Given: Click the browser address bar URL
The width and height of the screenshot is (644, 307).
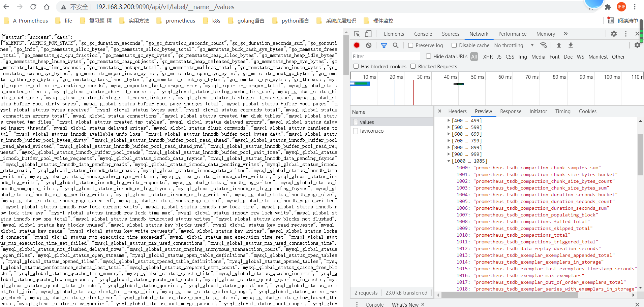Looking at the screenshot, I should [165, 7].
